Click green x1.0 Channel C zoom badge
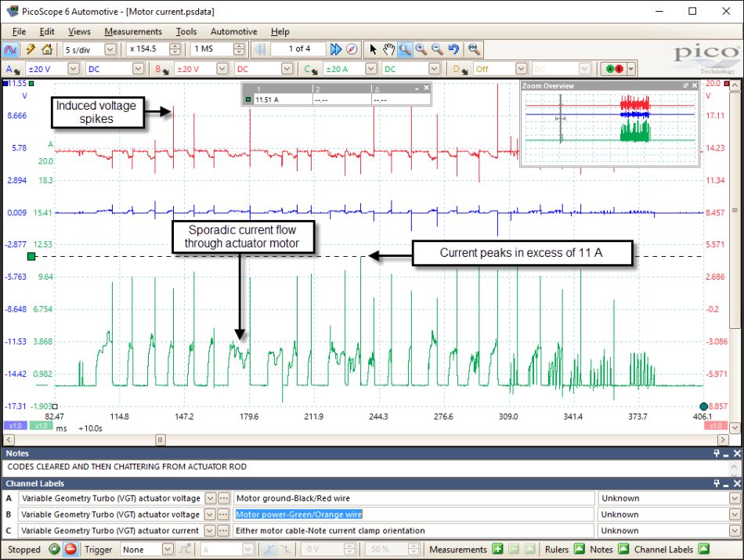 pyautogui.click(x=42, y=426)
